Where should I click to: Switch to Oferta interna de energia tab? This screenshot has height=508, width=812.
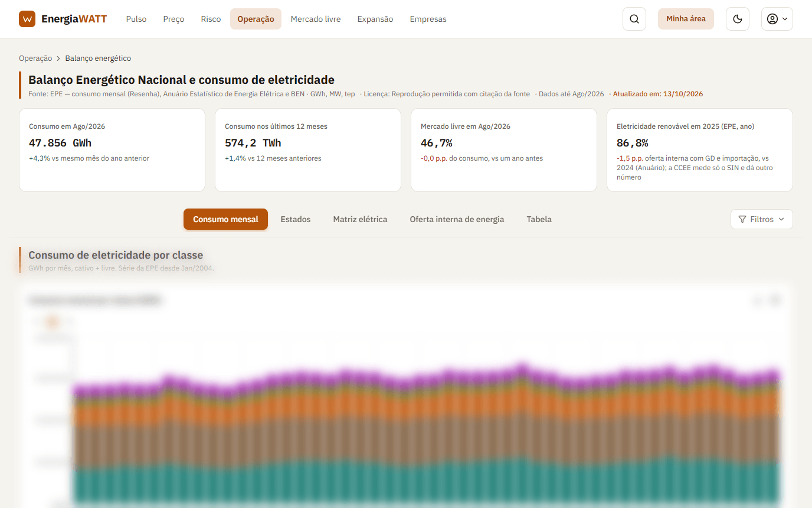tap(457, 219)
